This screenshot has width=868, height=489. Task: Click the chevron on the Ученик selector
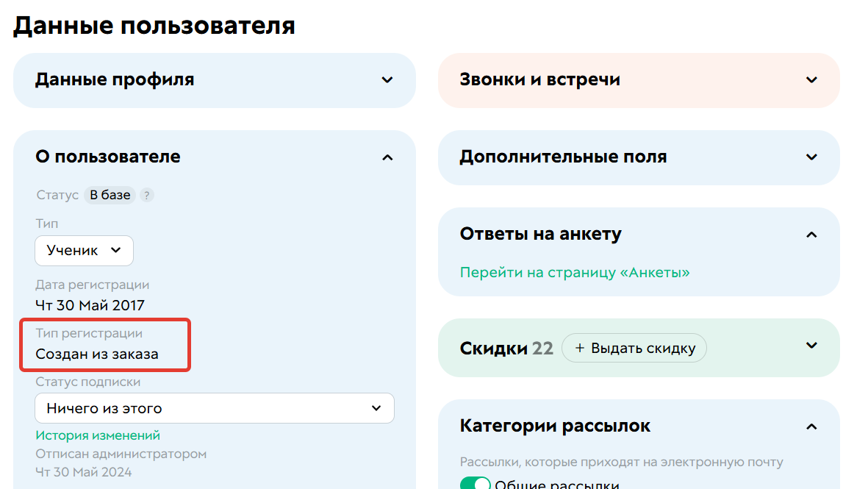coord(115,250)
